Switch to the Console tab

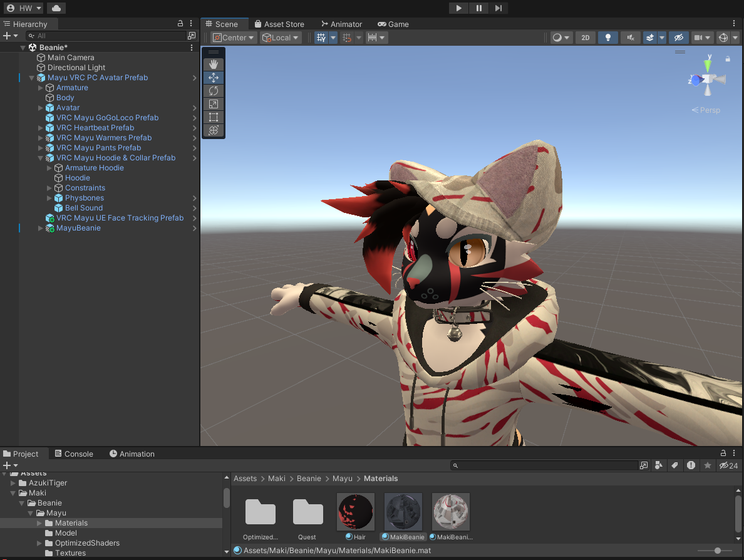pos(74,454)
